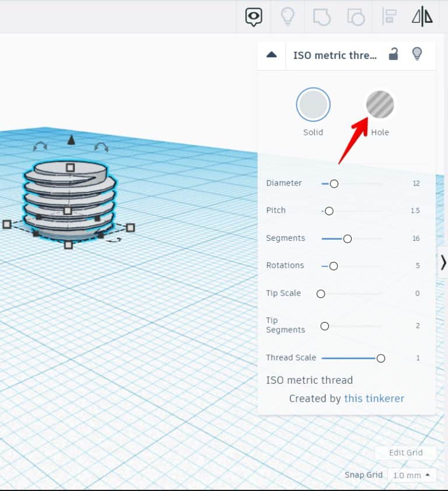Select the top white height handle on thread
The height and width of the screenshot is (491, 448).
(71, 167)
